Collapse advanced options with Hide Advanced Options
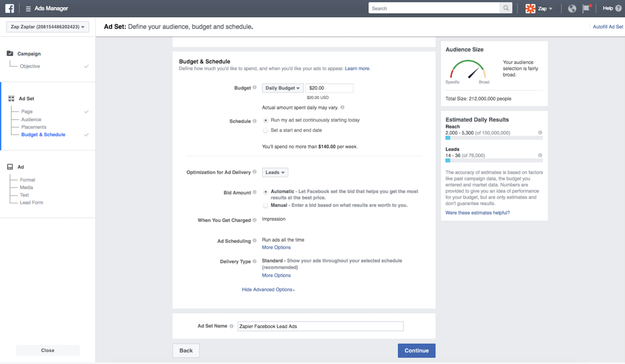Image resolution: width=625 pixels, height=364 pixels. [268, 289]
